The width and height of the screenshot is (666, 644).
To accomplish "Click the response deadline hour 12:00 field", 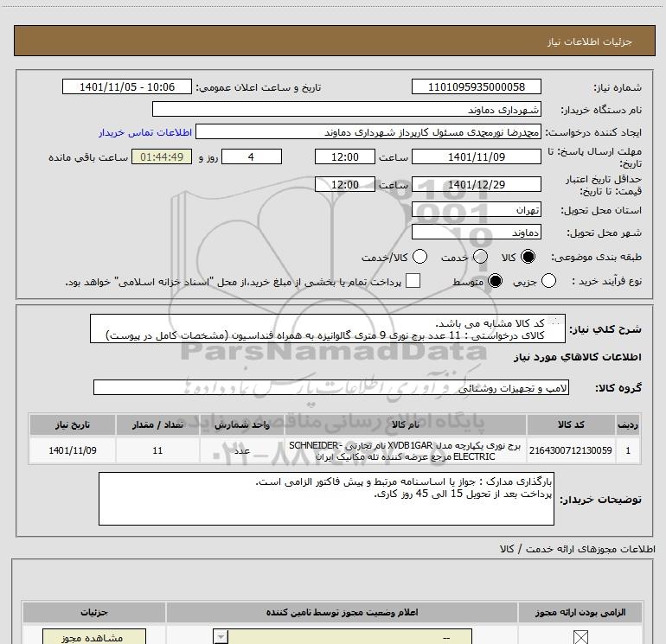I will tap(345, 156).
